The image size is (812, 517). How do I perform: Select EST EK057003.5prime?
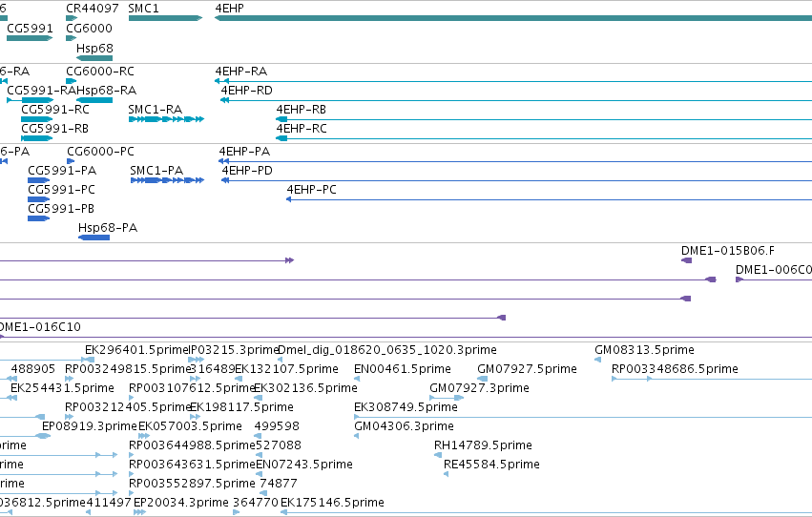(x=144, y=436)
